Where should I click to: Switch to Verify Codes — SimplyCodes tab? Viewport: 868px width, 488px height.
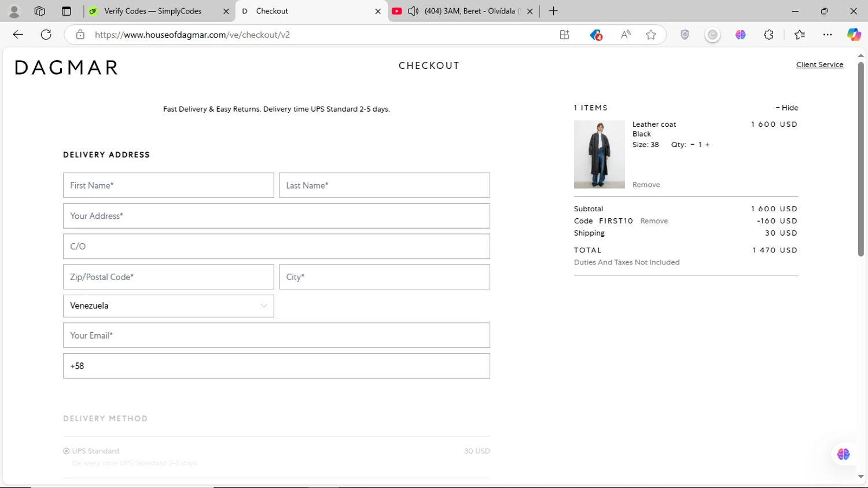(x=153, y=11)
